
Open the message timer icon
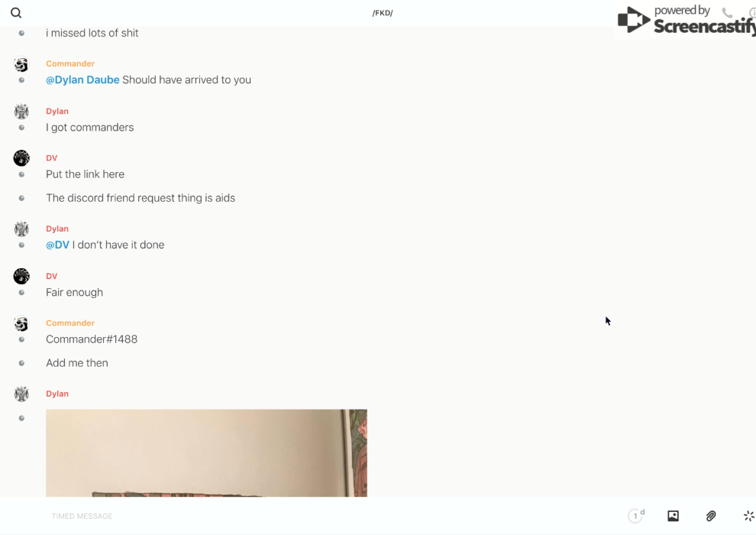[636, 516]
